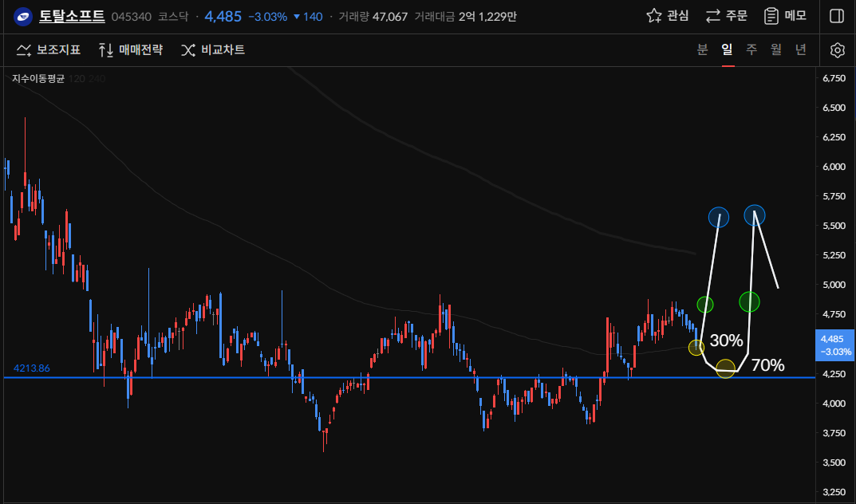
Task: Click the 5,750 price axis label
Action: [x=834, y=196]
